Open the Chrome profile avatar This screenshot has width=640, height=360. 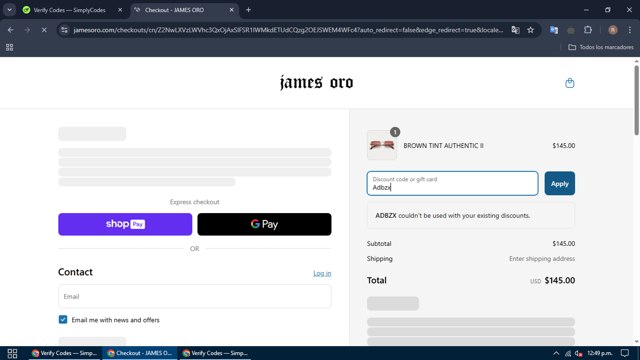click(x=613, y=30)
